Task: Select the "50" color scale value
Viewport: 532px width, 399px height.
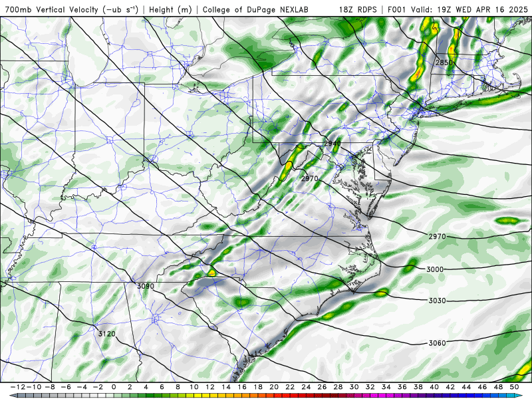Action: [x=514, y=387]
